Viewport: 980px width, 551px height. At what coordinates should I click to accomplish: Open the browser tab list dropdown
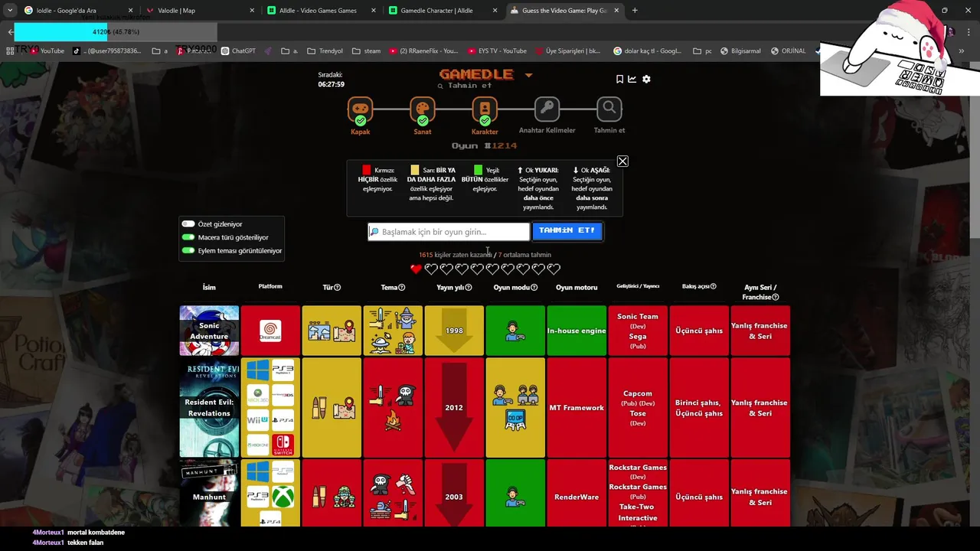click(10, 11)
